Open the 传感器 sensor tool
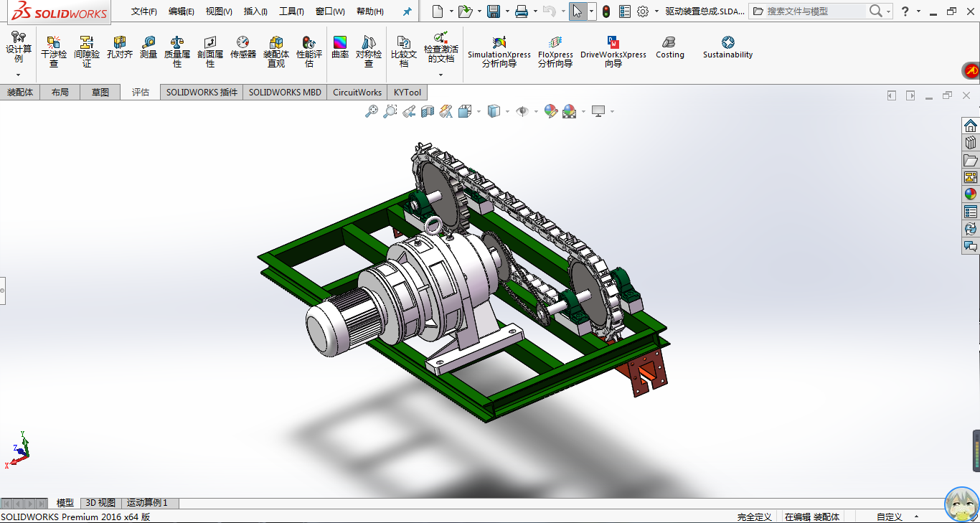 pos(243,47)
